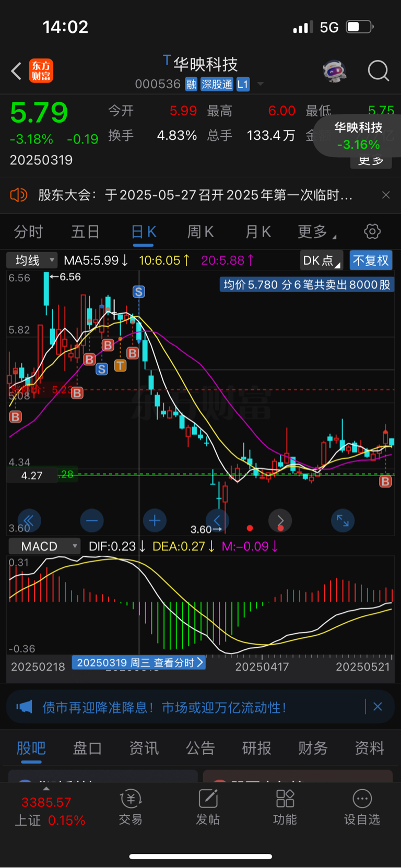Tap the megaphone icon in bond banner
This screenshot has height=868, width=401.
point(24,707)
